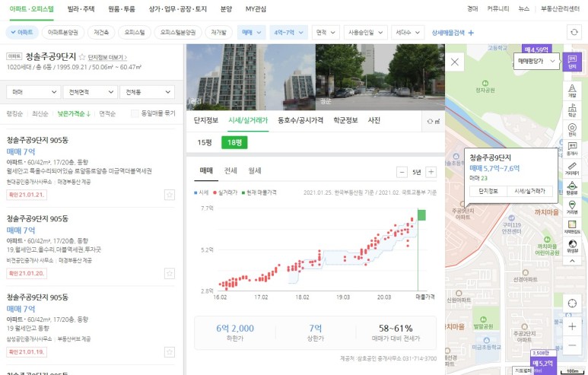Viewport: 588px width, 375px height.
Task: Open 빌라·주택 top menu
Action: pos(81,9)
